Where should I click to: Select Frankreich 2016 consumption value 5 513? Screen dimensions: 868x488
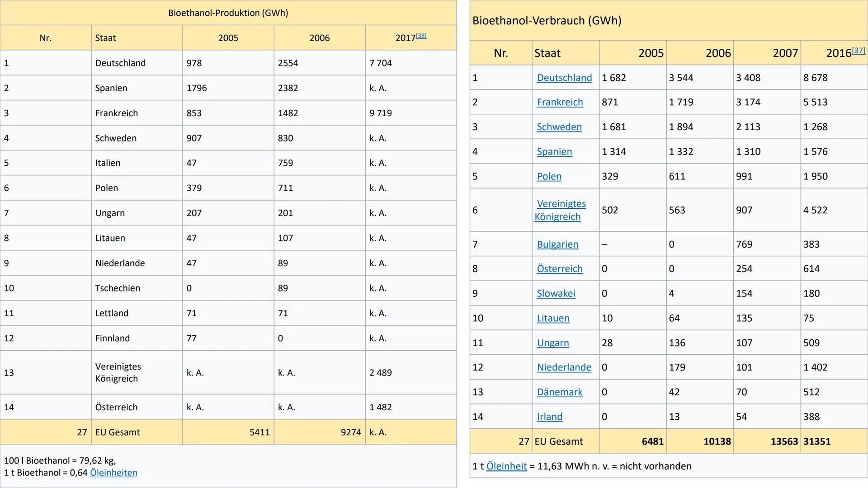click(816, 102)
